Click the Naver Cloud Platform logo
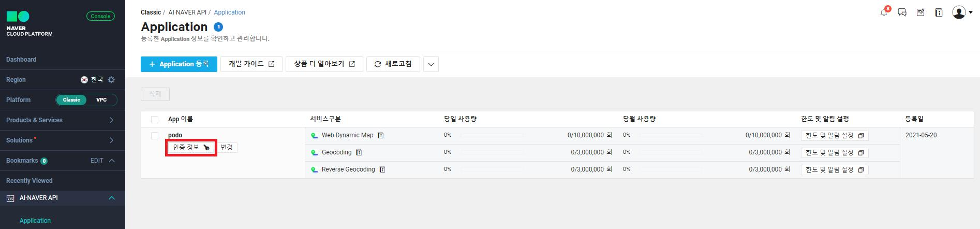Viewport: 980px width, 229px height. [29, 24]
